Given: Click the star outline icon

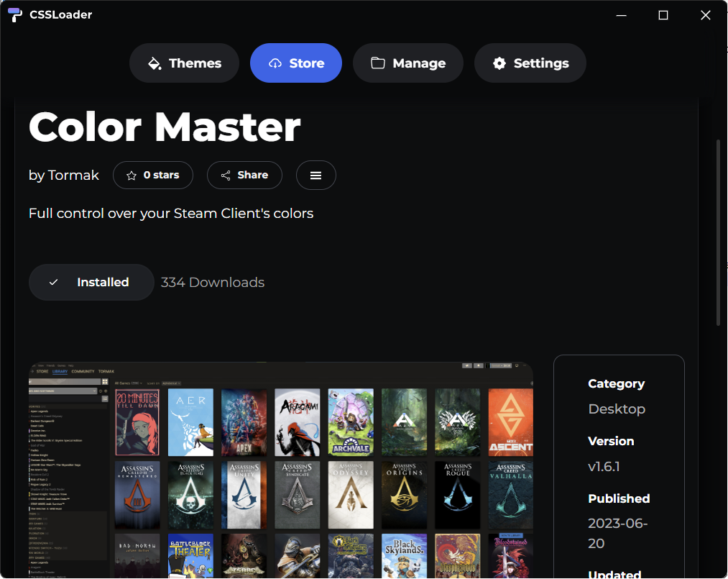Looking at the screenshot, I should pos(132,175).
